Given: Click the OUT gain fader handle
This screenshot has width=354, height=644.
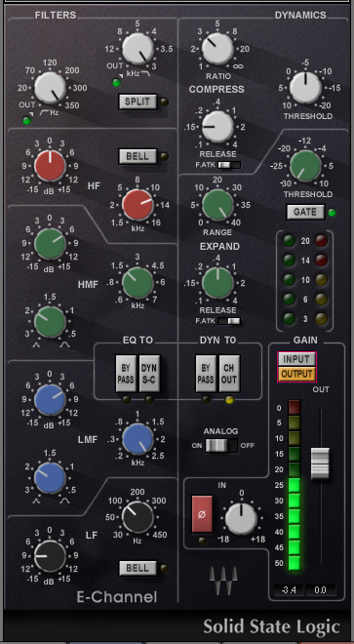Looking at the screenshot, I should 320,464.
